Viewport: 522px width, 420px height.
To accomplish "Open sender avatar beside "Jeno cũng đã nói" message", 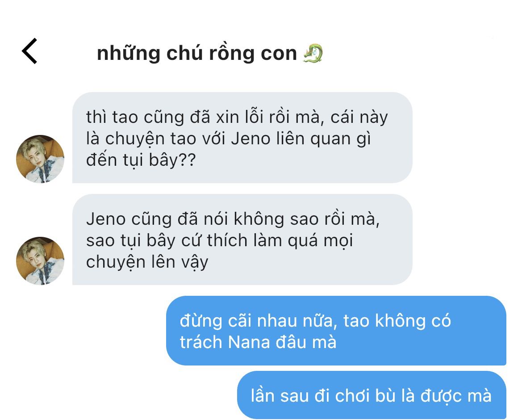I will click(40, 261).
